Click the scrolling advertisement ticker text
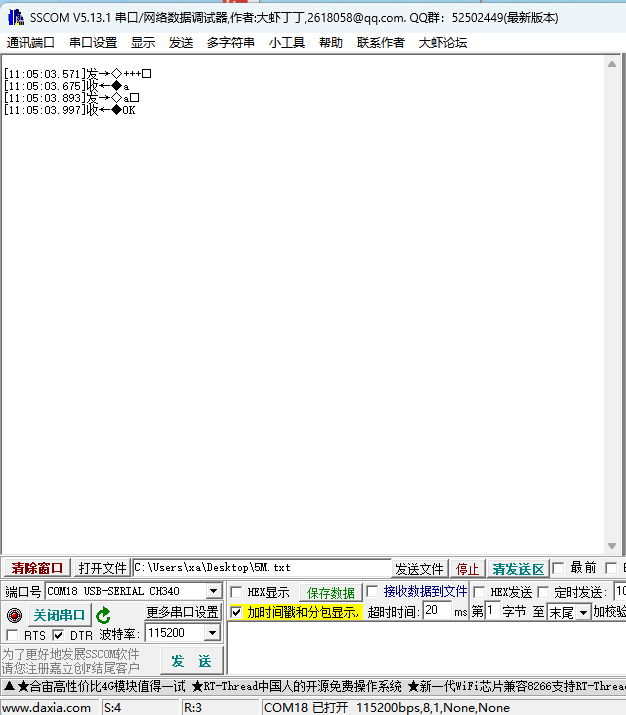 coord(315,686)
